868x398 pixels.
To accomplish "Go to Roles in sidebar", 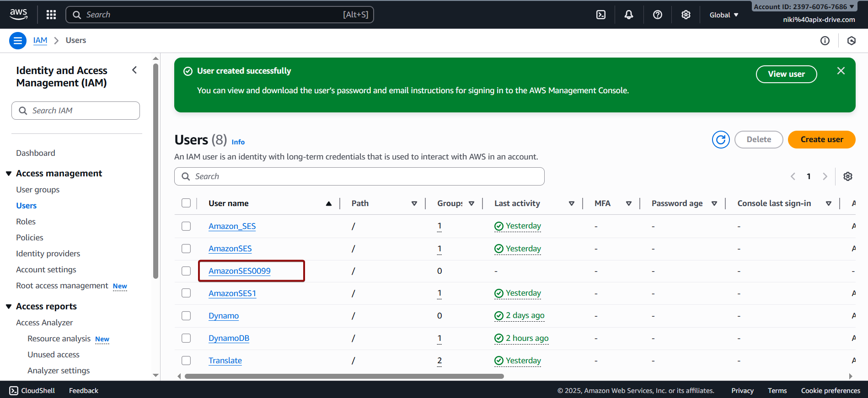I will tap(26, 222).
